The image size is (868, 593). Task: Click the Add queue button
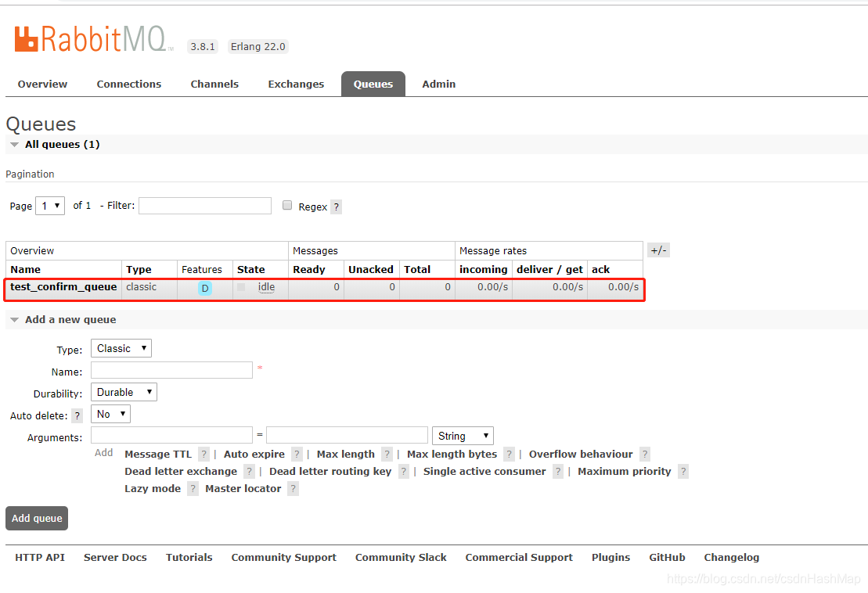click(x=37, y=519)
